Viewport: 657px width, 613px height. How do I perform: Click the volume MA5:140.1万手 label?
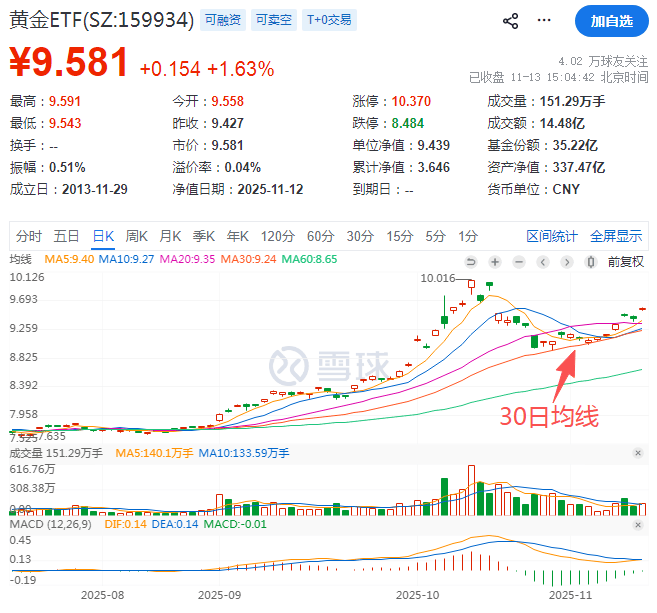[154, 453]
